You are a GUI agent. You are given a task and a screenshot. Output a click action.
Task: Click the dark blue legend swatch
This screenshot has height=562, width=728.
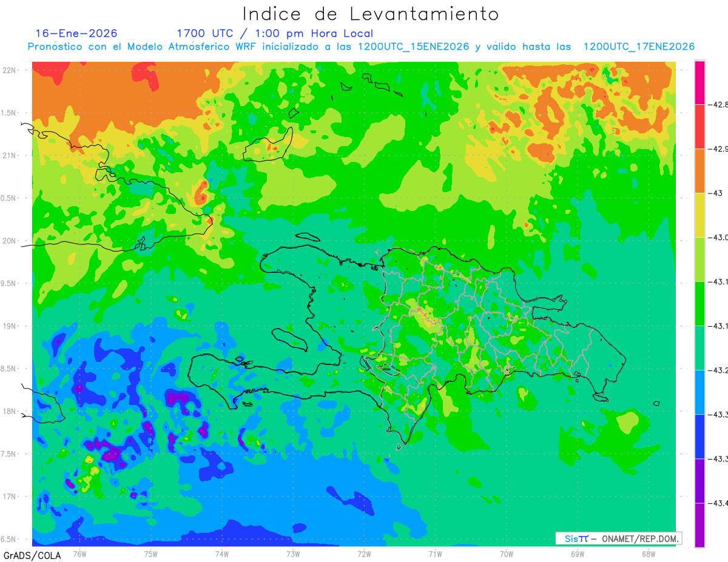699,437
